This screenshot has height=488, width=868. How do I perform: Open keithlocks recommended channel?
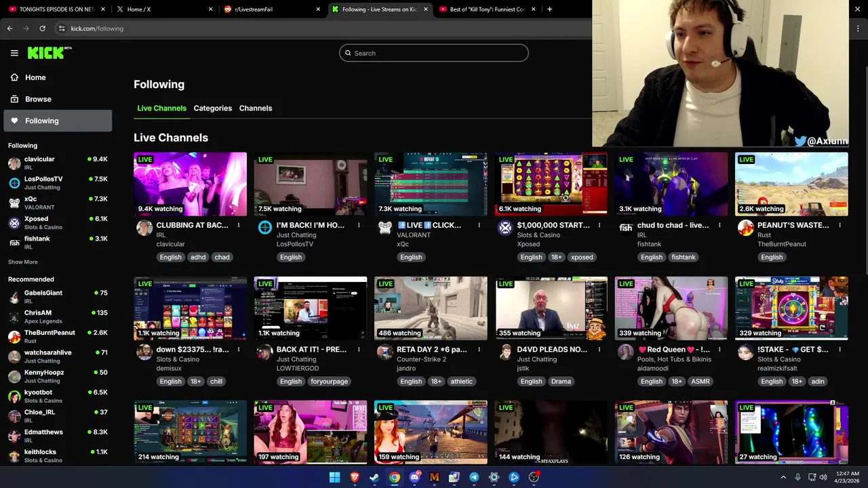click(x=58, y=455)
